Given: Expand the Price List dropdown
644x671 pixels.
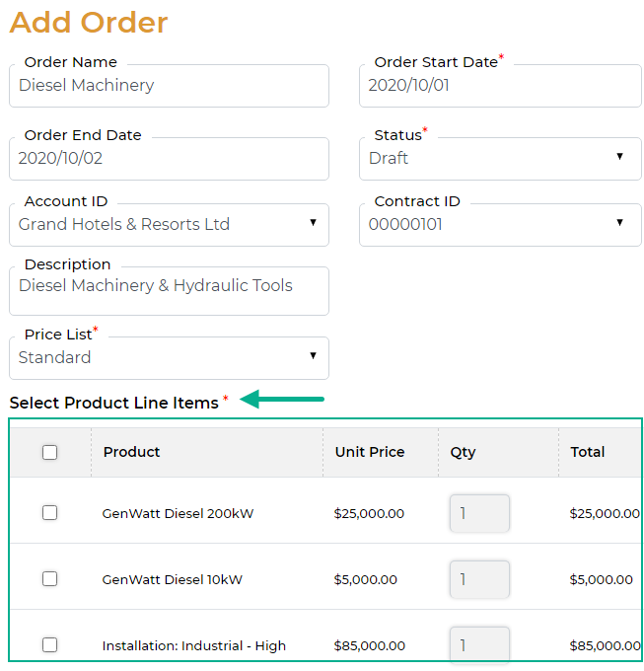Looking at the screenshot, I should 169,357.
